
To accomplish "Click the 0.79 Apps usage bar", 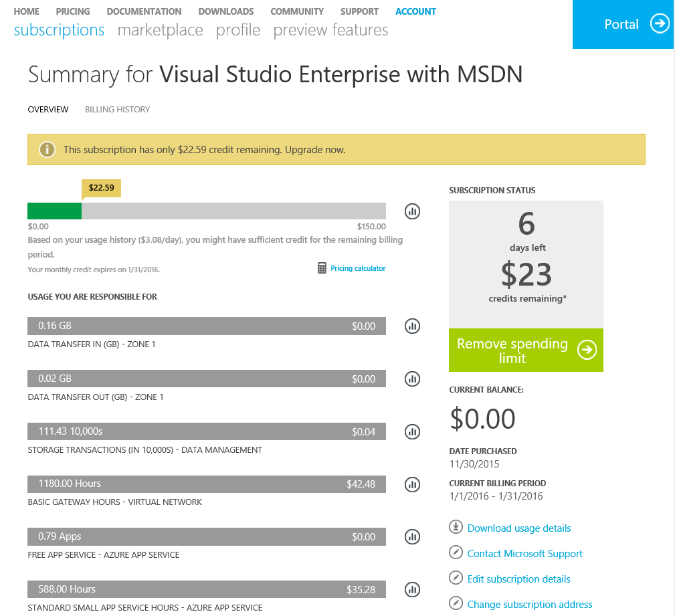I will [207, 537].
